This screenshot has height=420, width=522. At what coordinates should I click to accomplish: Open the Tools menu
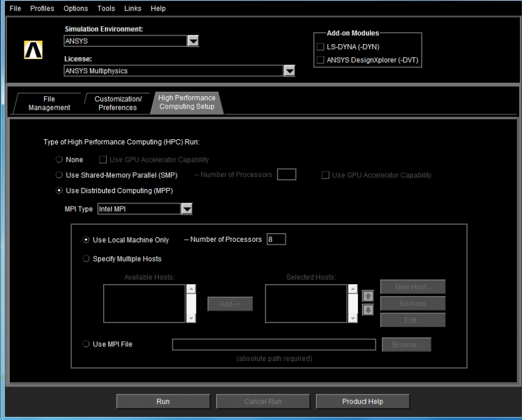(x=106, y=8)
